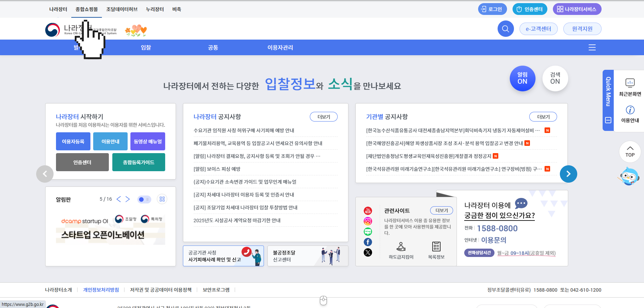
Task: Click the 원격지원 button
Action: (582, 29)
